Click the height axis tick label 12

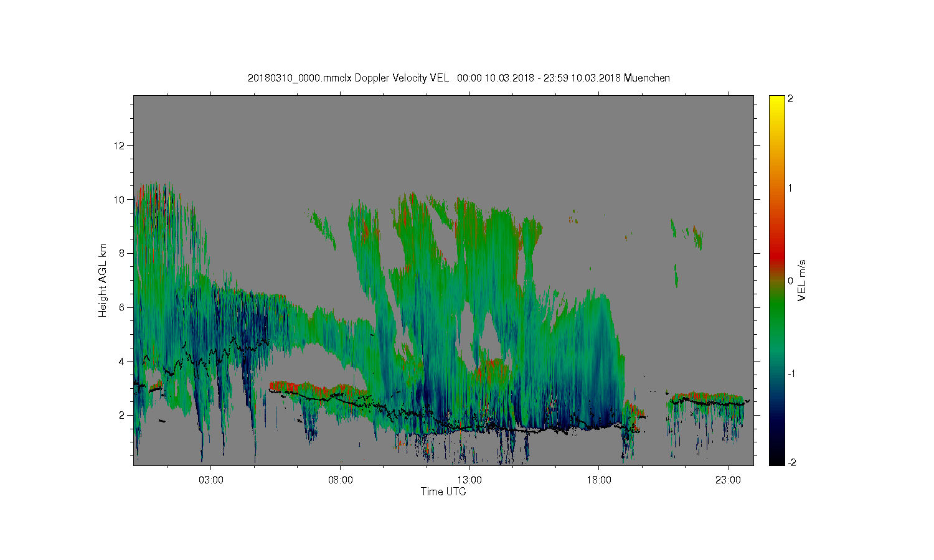(x=120, y=146)
